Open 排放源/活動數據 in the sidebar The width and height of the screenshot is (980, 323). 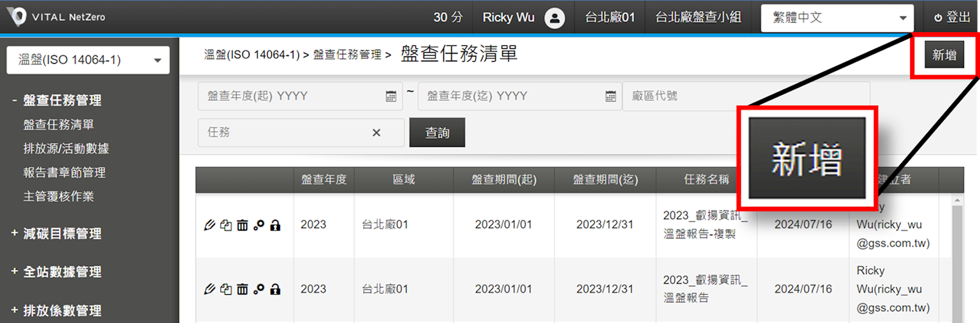[x=66, y=149]
